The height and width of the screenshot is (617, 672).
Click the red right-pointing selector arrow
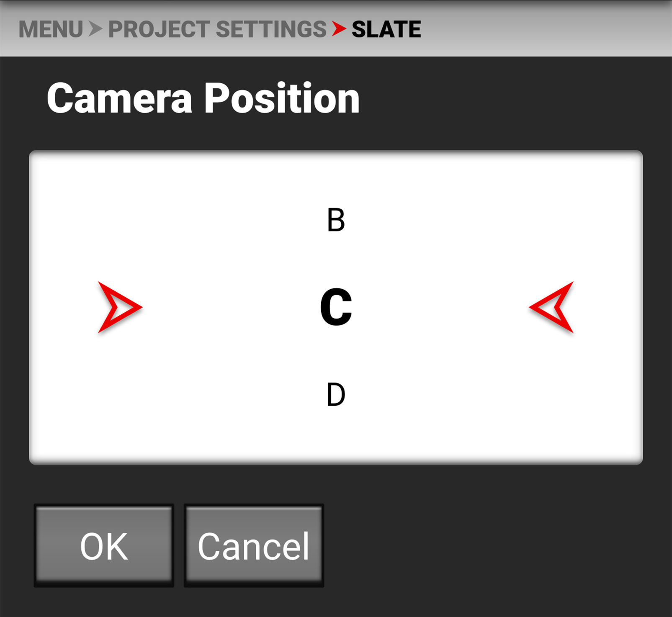click(120, 307)
